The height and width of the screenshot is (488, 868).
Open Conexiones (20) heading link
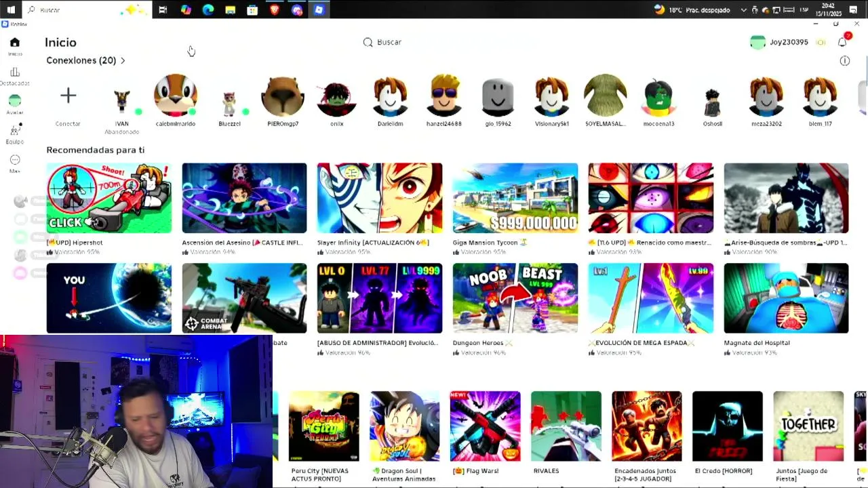tap(81, 60)
